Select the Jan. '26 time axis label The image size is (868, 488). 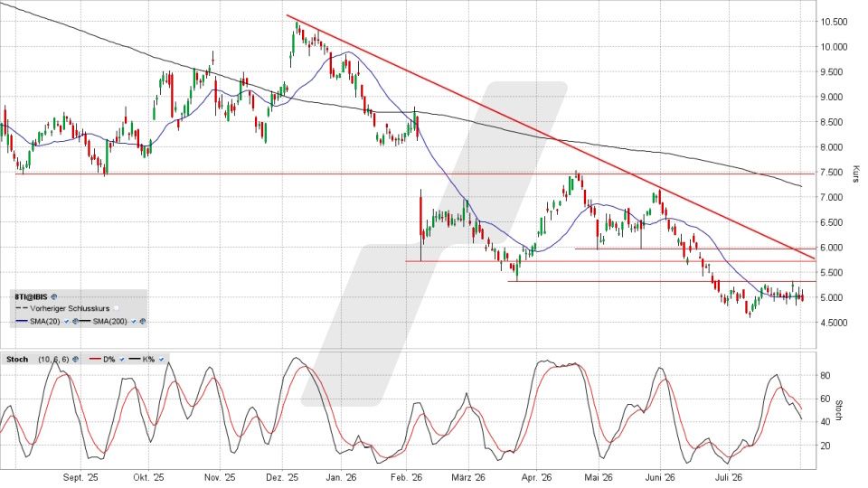coord(342,477)
